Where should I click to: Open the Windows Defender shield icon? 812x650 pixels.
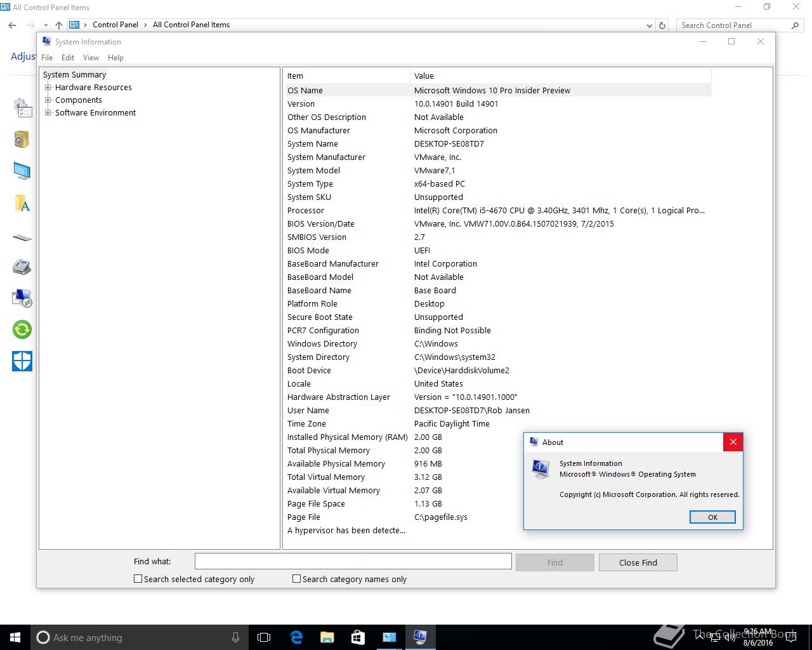click(x=22, y=361)
